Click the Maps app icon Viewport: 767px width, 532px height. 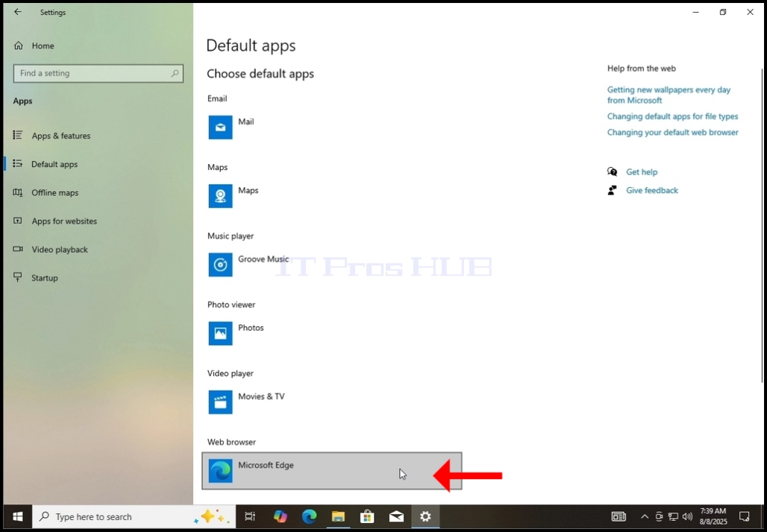point(221,195)
